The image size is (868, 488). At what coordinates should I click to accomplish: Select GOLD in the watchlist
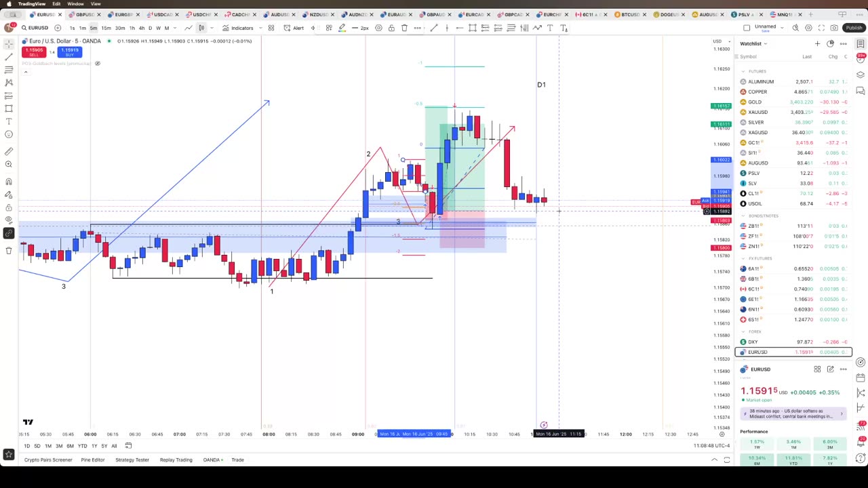pos(793,102)
